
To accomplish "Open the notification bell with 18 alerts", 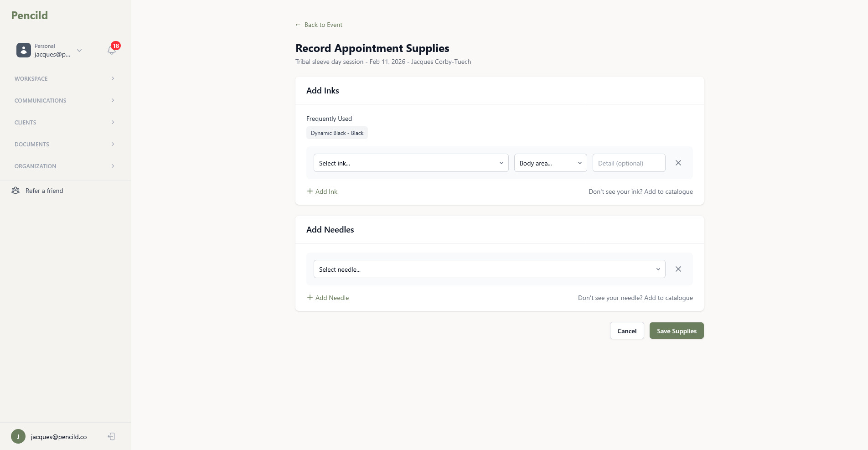I will coord(111,50).
